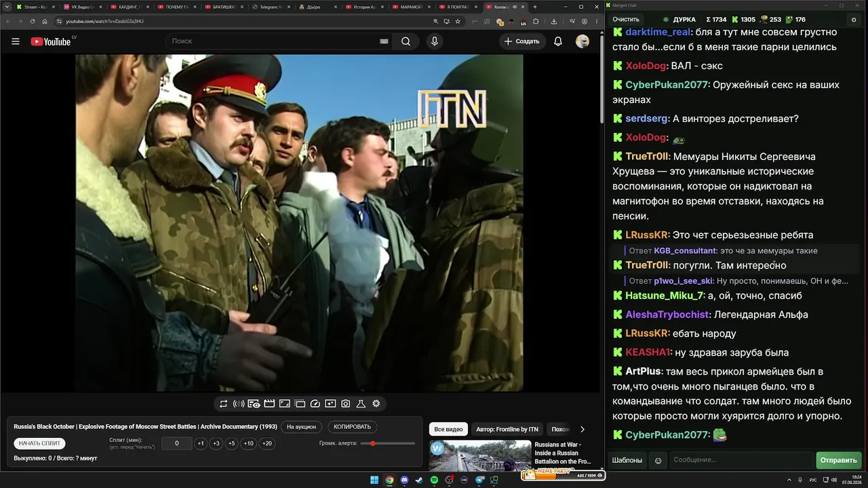
Task: Open the new browser tab button
Action: 535,7
